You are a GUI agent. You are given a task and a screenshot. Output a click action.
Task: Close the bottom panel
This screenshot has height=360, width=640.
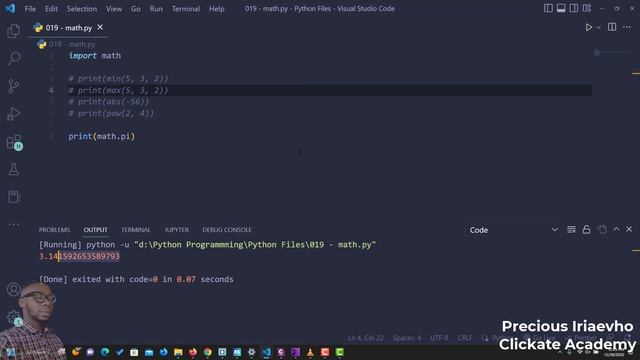pyautogui.click(x=629, y=229)
